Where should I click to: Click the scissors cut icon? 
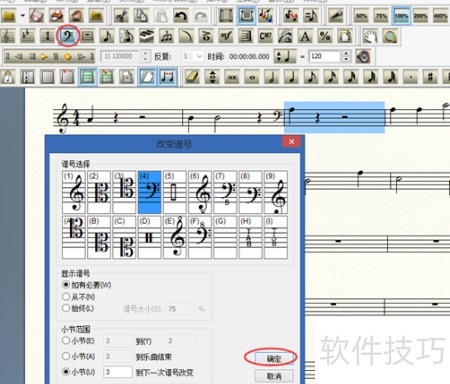click(x=121, y=16)
